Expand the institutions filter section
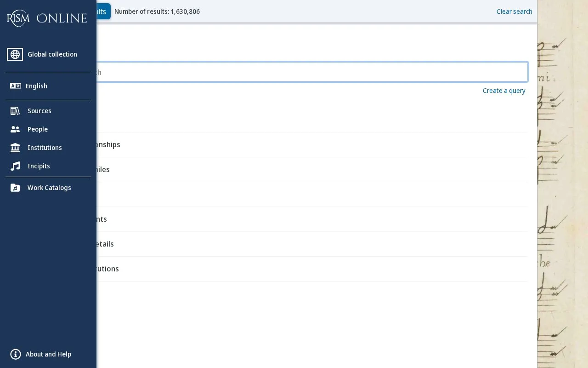The image size is (588, 368). point(312,269)
